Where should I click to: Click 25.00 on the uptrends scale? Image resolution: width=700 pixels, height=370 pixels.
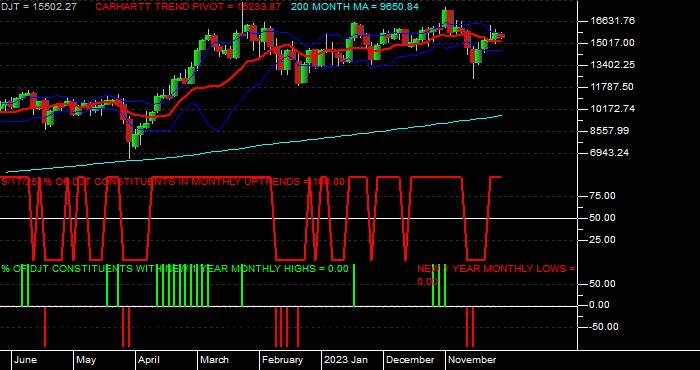point(603,240)
